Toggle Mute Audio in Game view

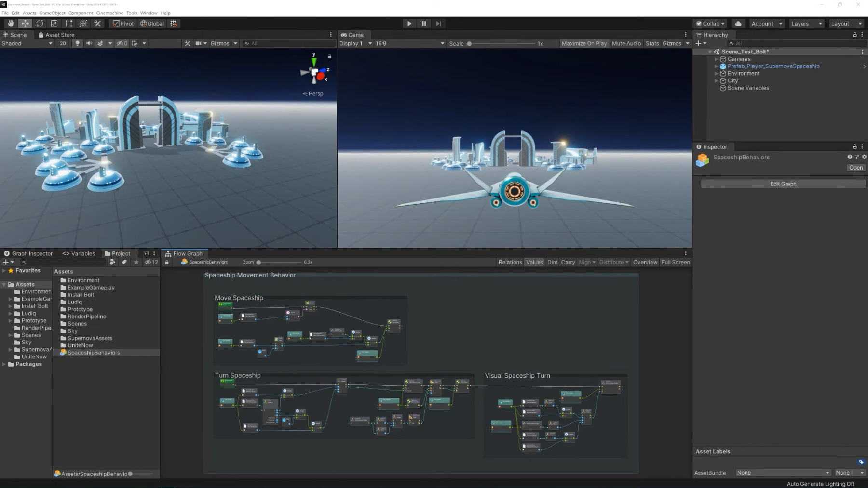tap(626, 43)
